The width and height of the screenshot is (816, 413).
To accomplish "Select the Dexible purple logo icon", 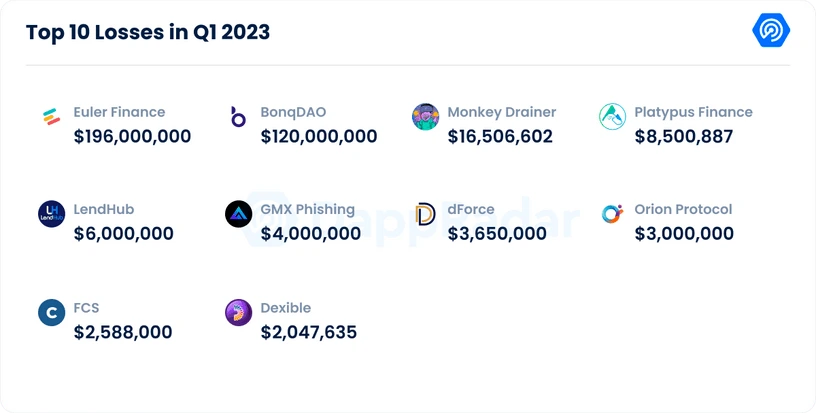I will point(238,313).
